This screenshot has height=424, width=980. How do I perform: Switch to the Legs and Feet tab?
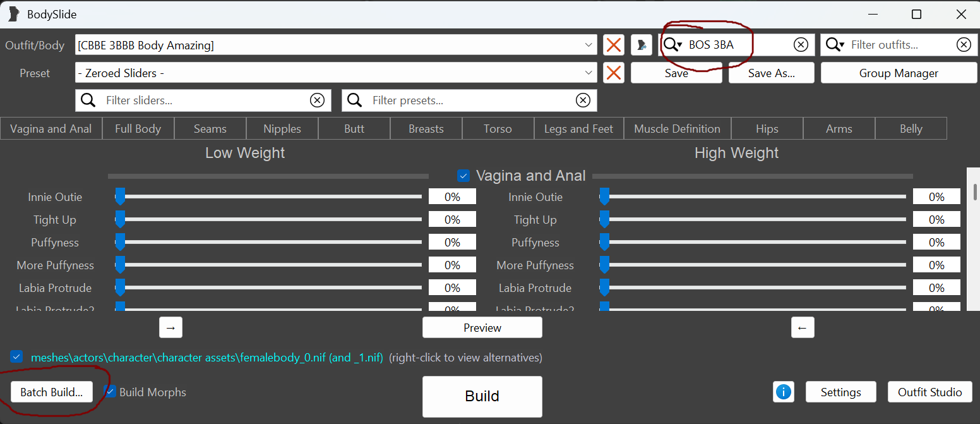(579, 128)
